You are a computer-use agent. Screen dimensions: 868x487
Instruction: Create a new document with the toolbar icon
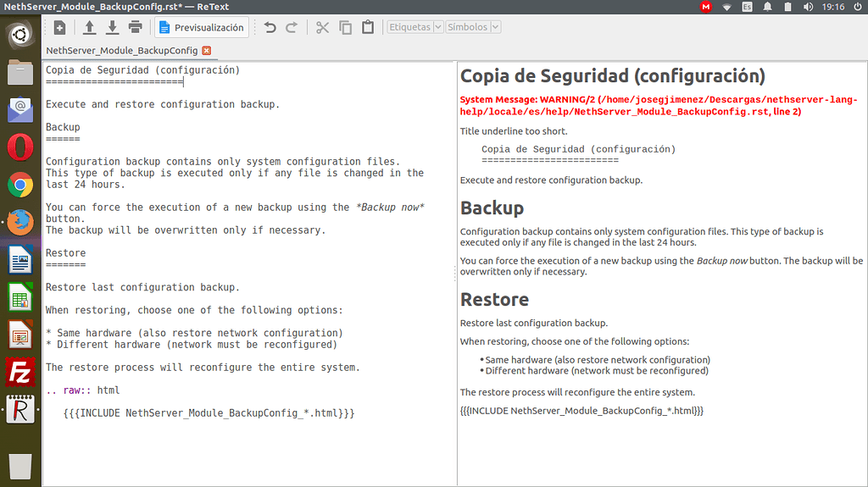tap(60, 27)
